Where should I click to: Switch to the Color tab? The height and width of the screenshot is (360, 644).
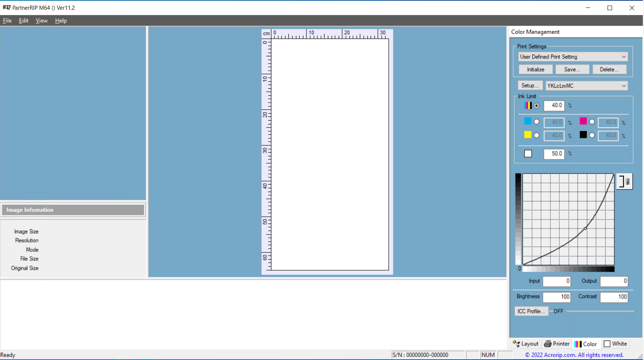(x=586, y=344)
